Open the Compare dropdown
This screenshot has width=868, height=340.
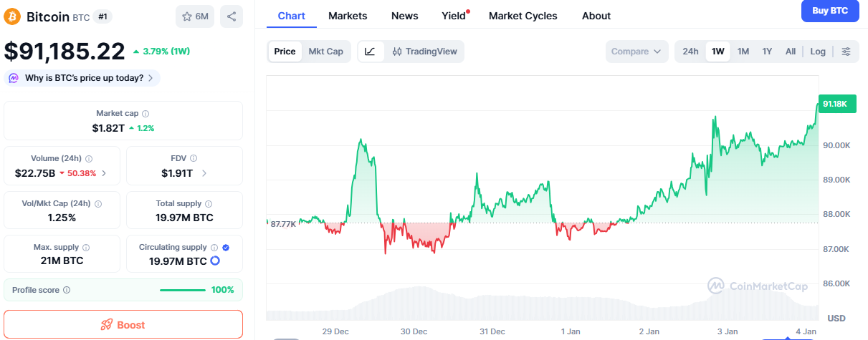pos(636,52)
